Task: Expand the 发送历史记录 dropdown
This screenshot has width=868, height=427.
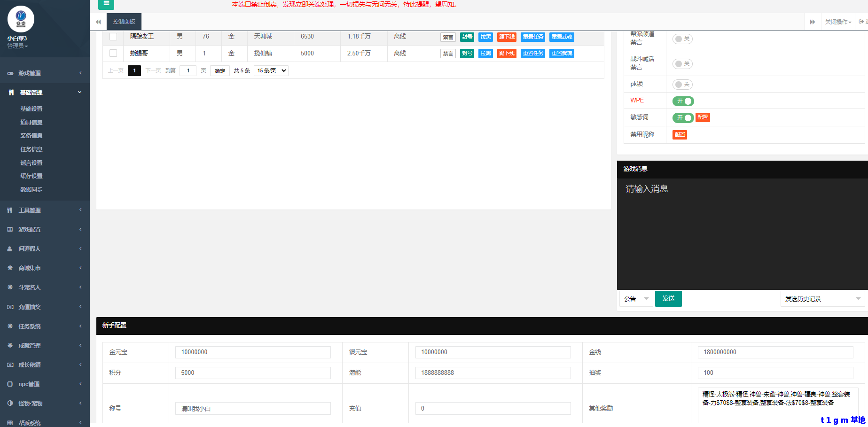Action: click(x=822, y=299)
